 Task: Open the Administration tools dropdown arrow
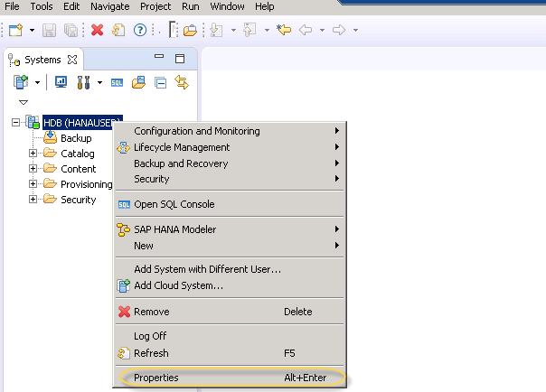[99, 82]
